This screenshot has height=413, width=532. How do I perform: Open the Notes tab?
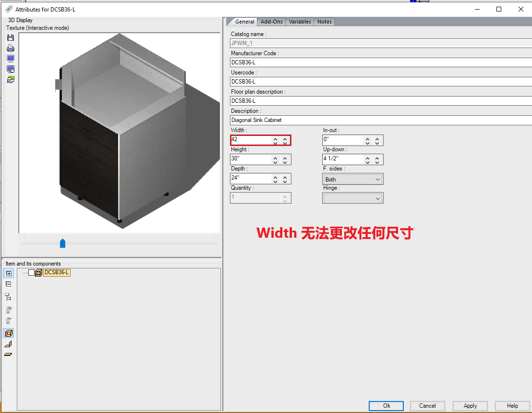click(x=325, y=22)
